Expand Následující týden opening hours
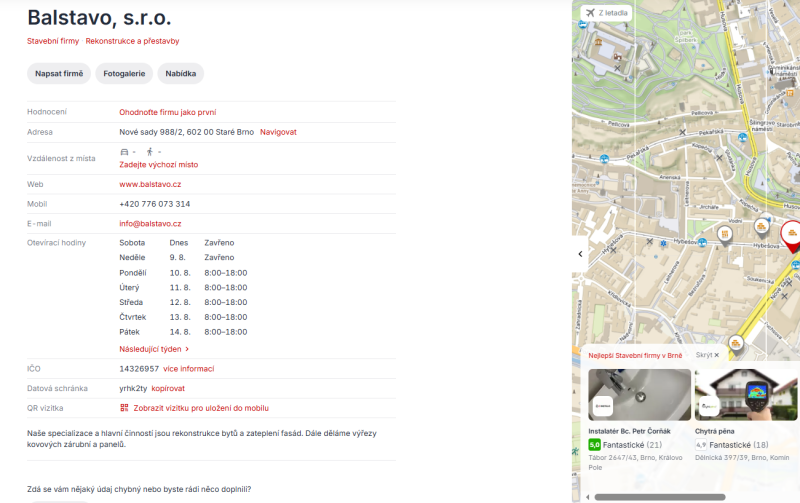Viewport: 800px width, 503px height. [x=154, y=349]
